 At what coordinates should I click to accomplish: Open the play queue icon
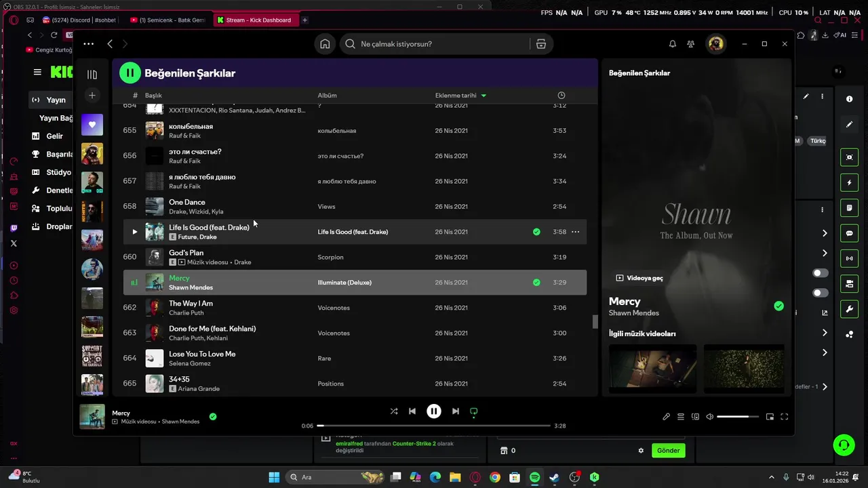[x=681, y=417]
